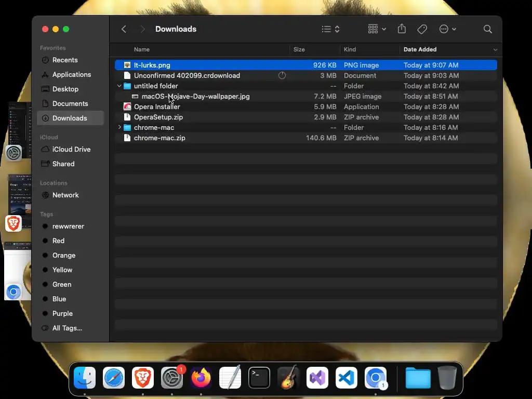Open All Tags… in the sidebar
Screen dimensions: 532x399
pos(70,328)
